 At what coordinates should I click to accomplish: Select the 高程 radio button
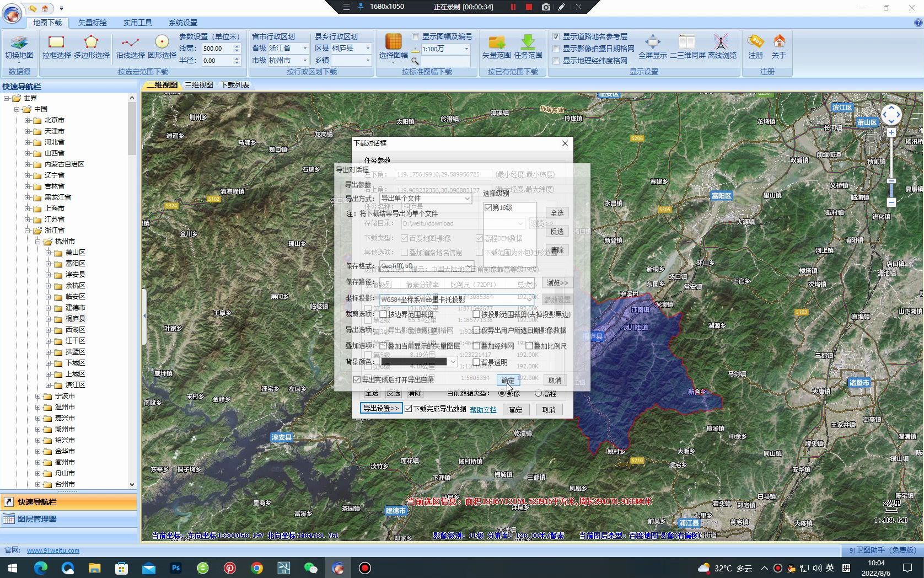point(538,393)
